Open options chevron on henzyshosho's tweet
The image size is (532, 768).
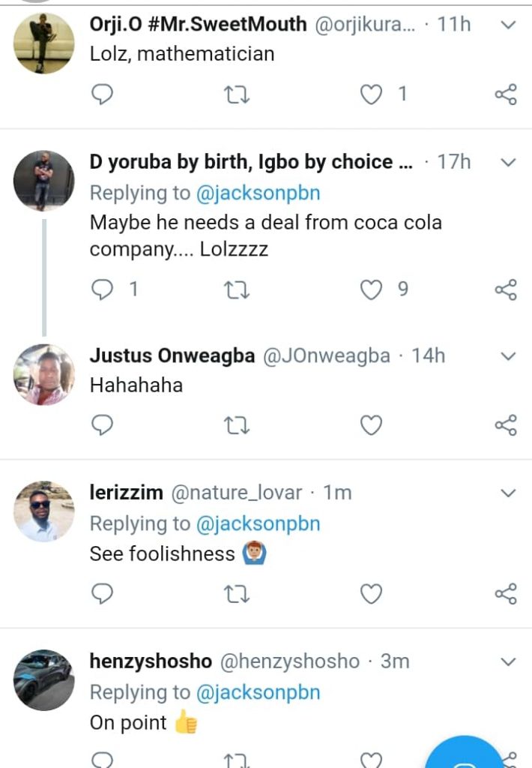pyautogui.click(x=508, y=661)
